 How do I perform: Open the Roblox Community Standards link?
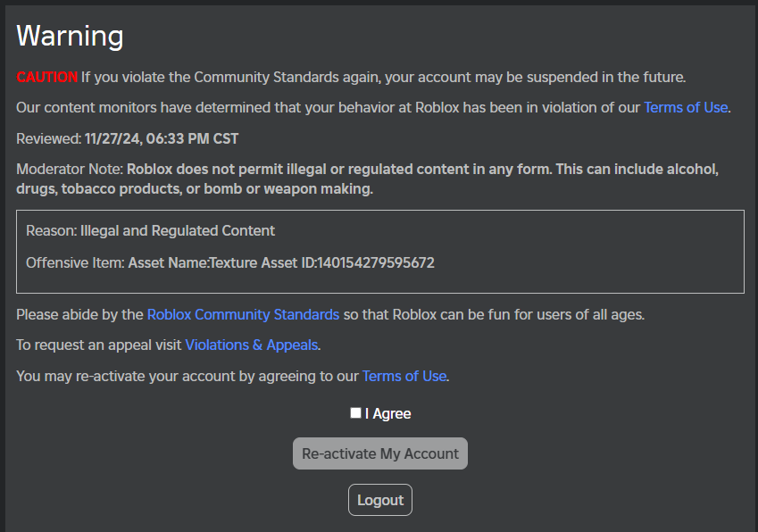pyautogui.click(x=242, y=314)
